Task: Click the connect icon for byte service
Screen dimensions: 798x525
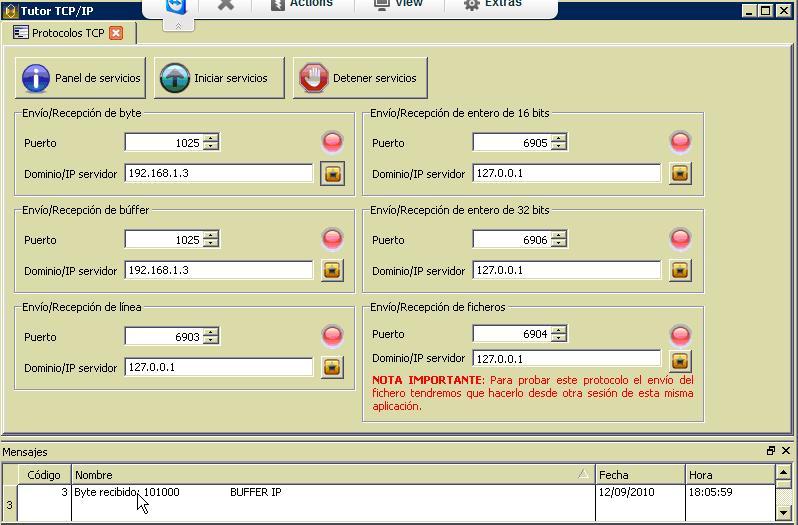Action: click(x=332, y=173)
